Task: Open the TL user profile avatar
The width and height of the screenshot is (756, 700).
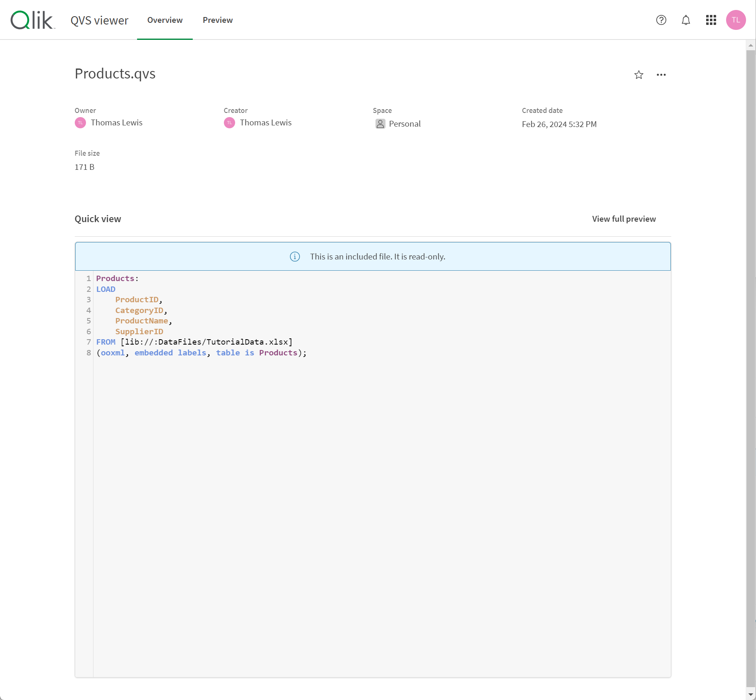Action: 736,20
